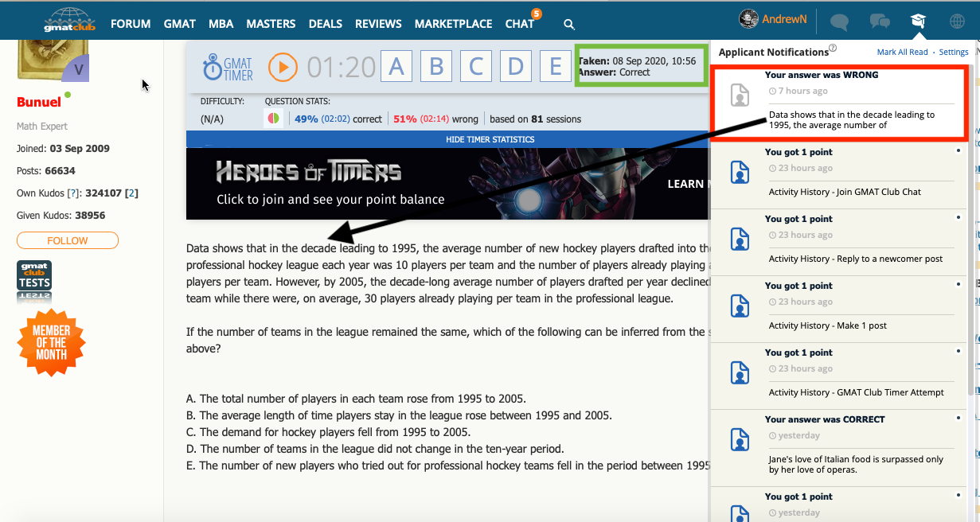
Task: Click Mark All Read link
Action: coord(902,53)
